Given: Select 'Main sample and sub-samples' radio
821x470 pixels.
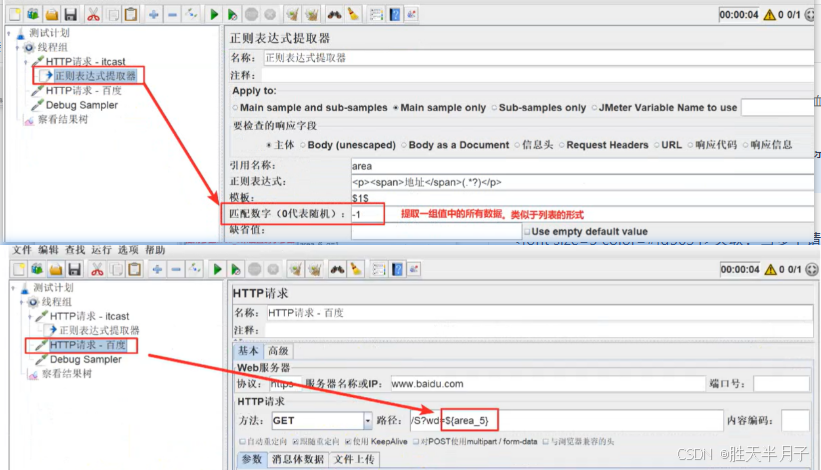Looking at the screenshot, I should [x=235, y=107].
